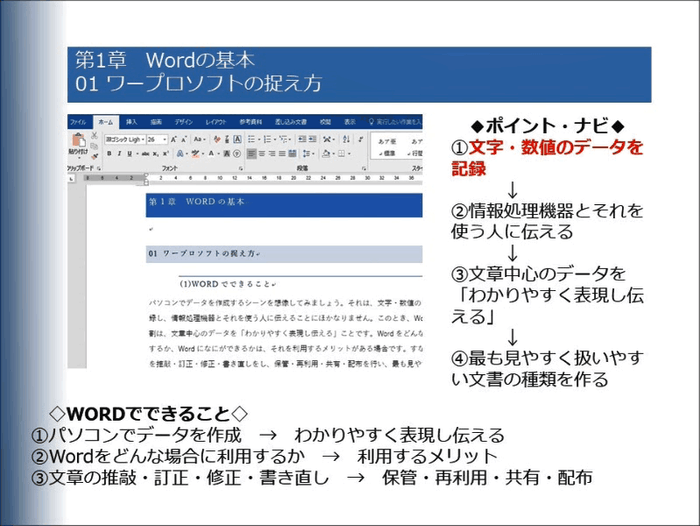The height and width of the screenshot is (526, 700).
Task: Apply the font color A button
Action: click(212, 154)
